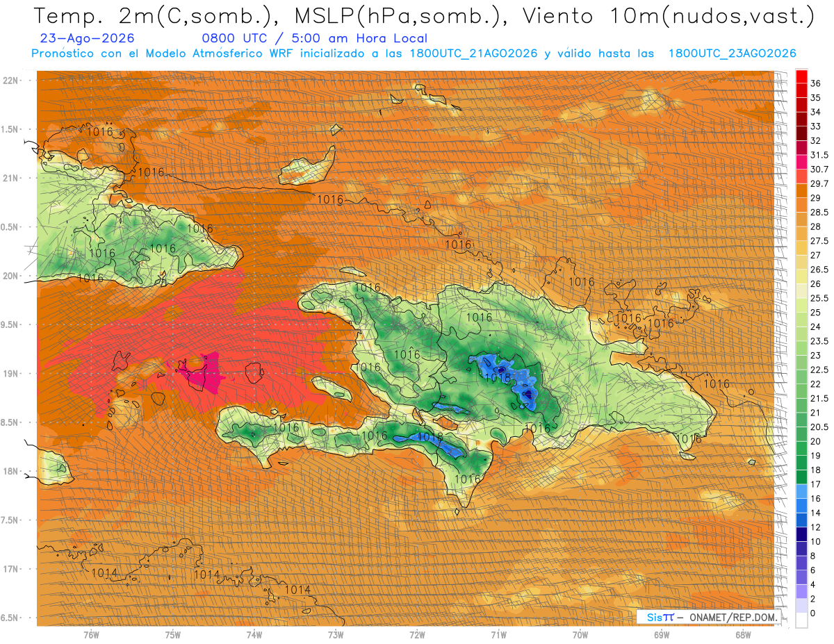
Task: Click the latitude axis label 21N
Action: point(11,178)
